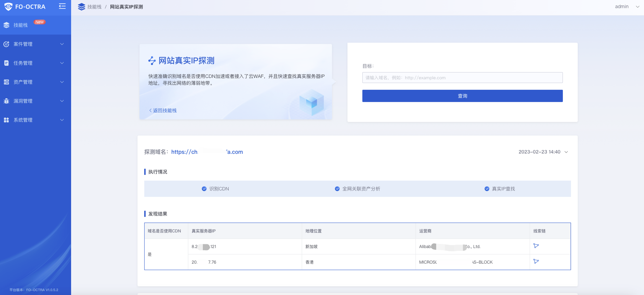
Task: Collapse the 2023-02-23 14:40 result chevron
Action: coord(566,152)
